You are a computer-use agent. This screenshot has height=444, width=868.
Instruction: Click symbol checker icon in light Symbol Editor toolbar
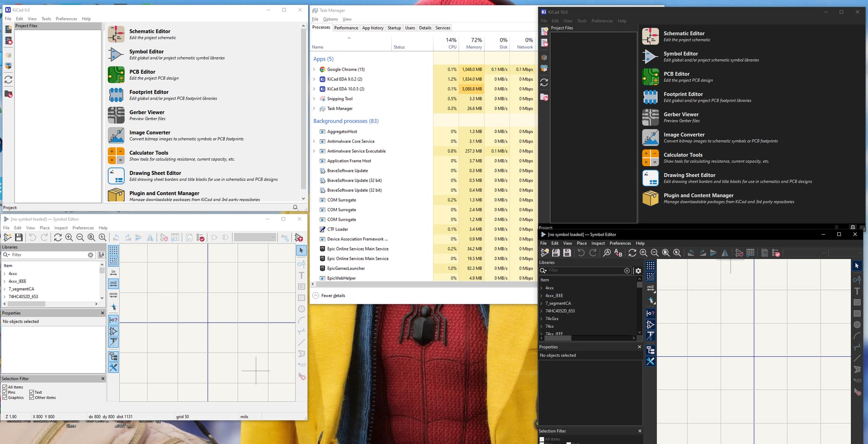(200, 237)
